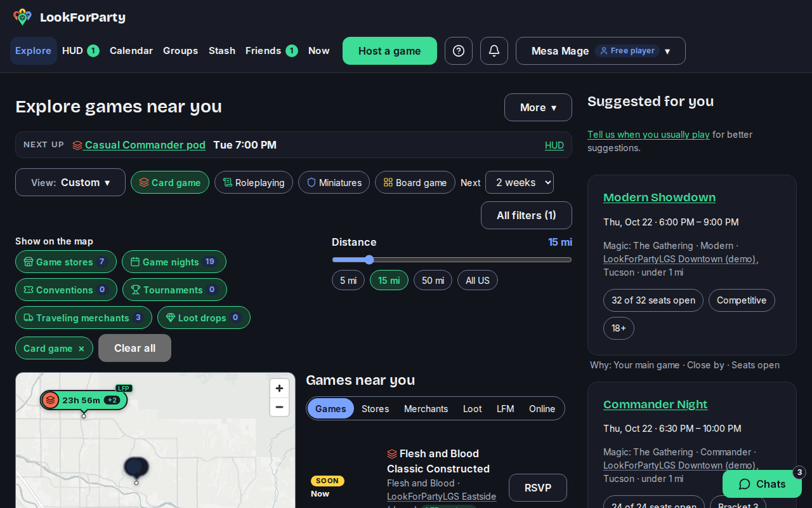Open the Chats panel
812x508 pixels.
tap(762, 484)
